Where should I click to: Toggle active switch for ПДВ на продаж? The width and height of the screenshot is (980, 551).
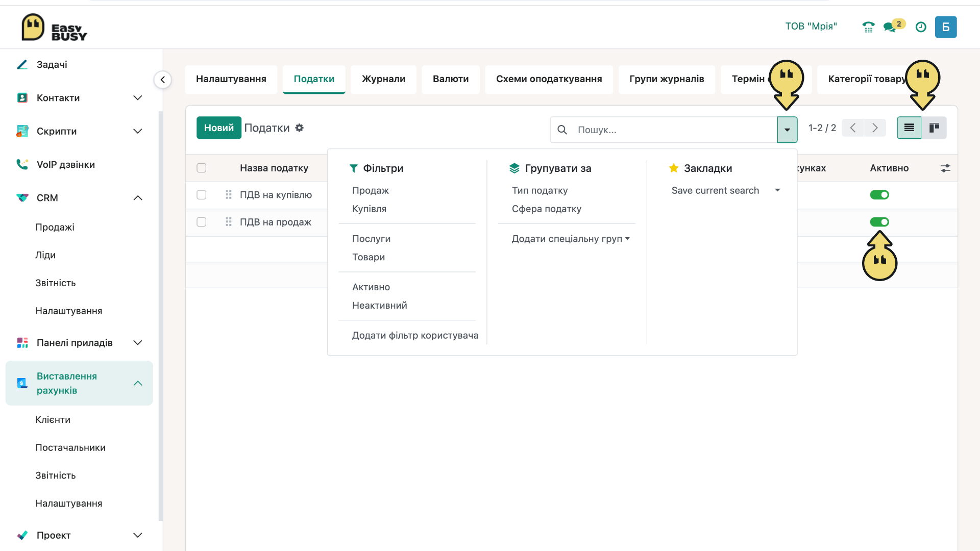point(879,222)
